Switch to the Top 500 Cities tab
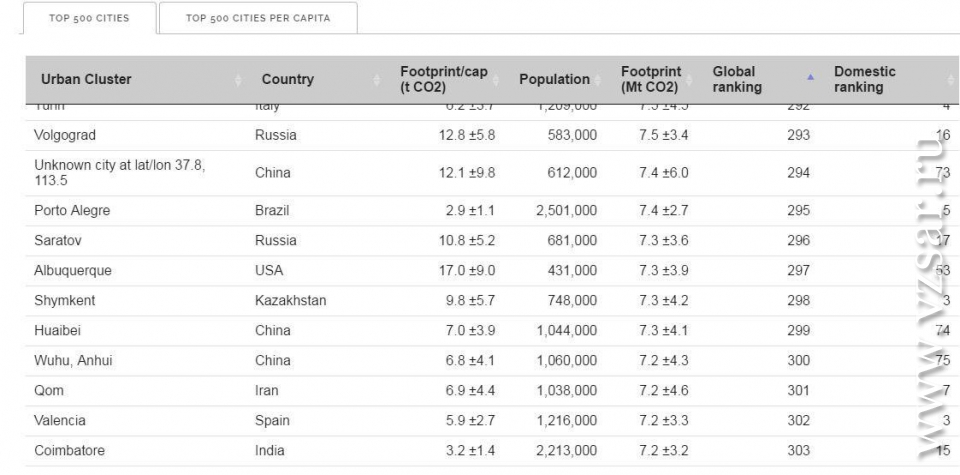The image size is (960, 475). point(89,18)
